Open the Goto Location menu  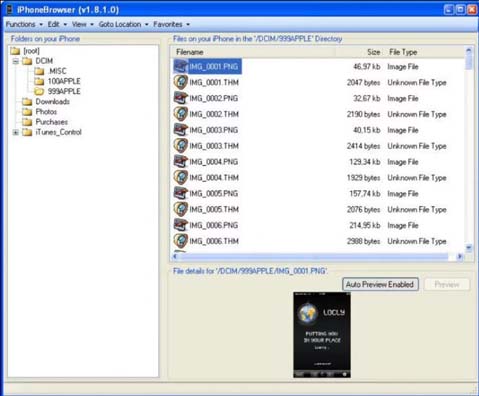tap(123, 24)
